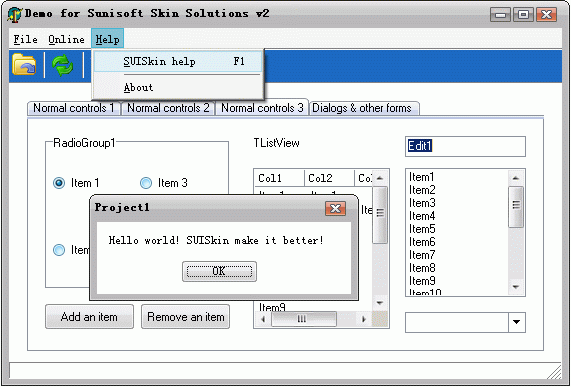The width and height of the screenshot is (571, 387).
Task: Close the Project1 dialog
Action: point(335,209)
